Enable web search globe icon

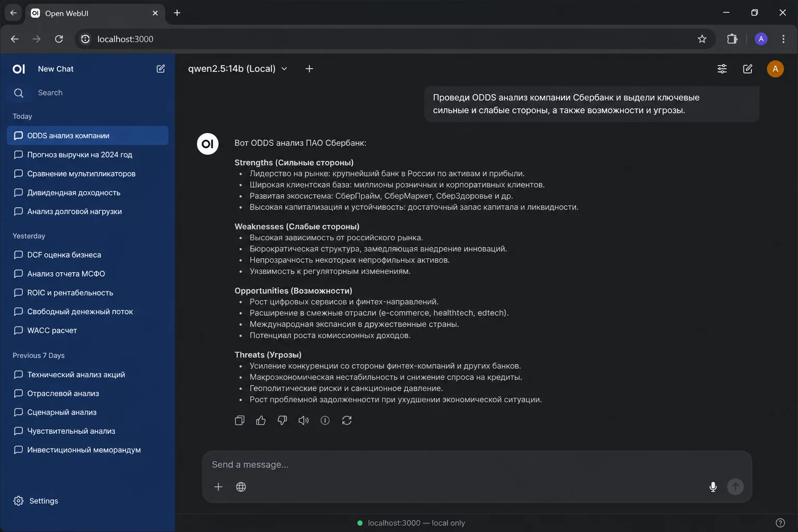(x=241, y=487)
